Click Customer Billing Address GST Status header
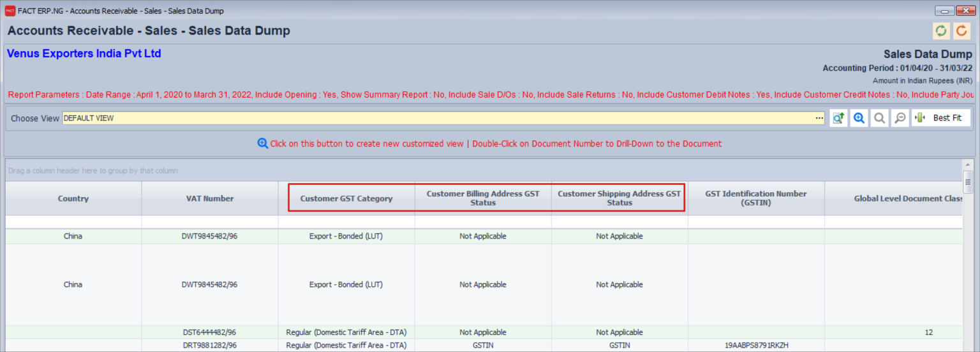Screen dimensions: 980x352 (x=483, y=198)
